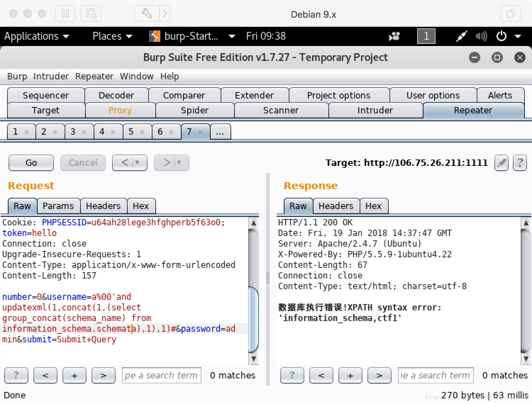Open request Params view tab
The height and width of the screenshot is (404, 532).
coord(58,206)
